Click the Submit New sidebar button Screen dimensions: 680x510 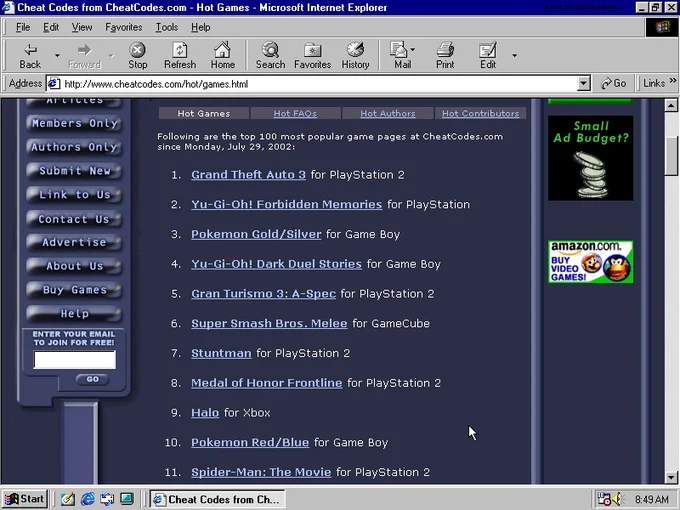pyautogui.click(x=74, y=171)
